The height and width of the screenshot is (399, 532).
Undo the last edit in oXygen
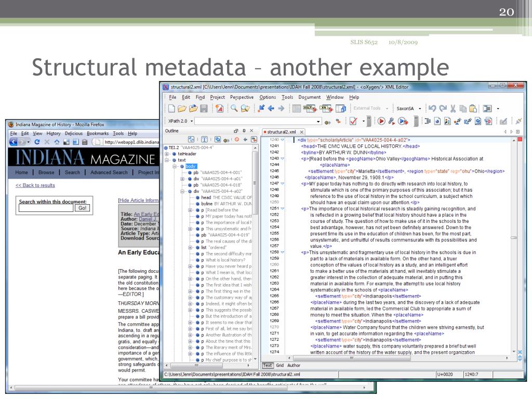coord(432,109)
